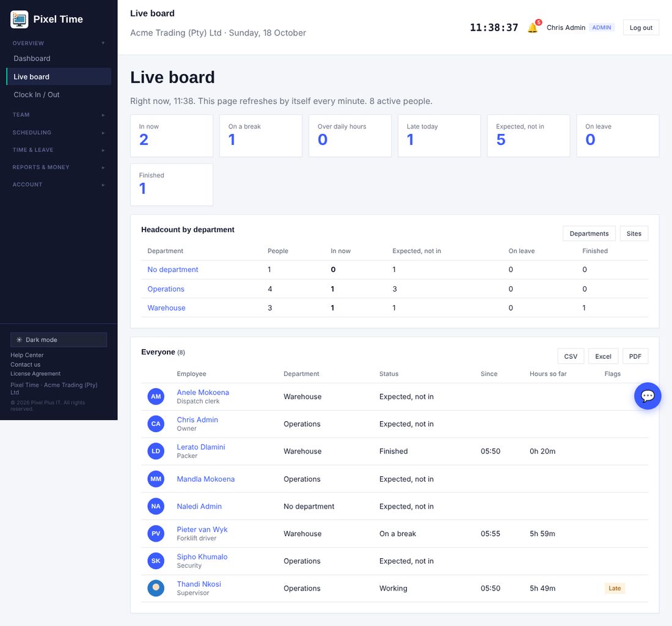
Task: Open Pieter van Wyk's employee profile
Action: [x=202, y=529]
